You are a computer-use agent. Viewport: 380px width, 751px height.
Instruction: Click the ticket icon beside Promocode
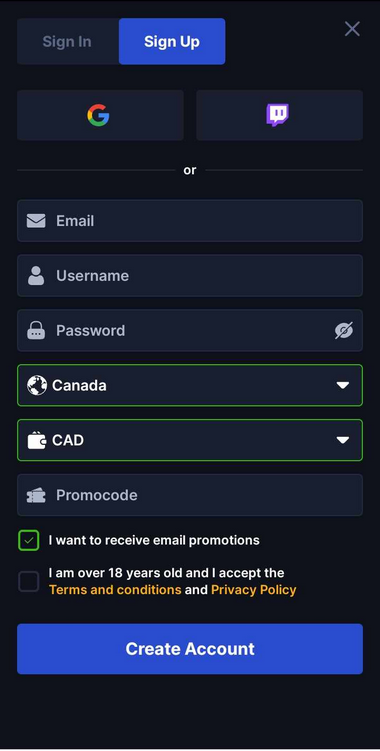(x=36, y=495)
